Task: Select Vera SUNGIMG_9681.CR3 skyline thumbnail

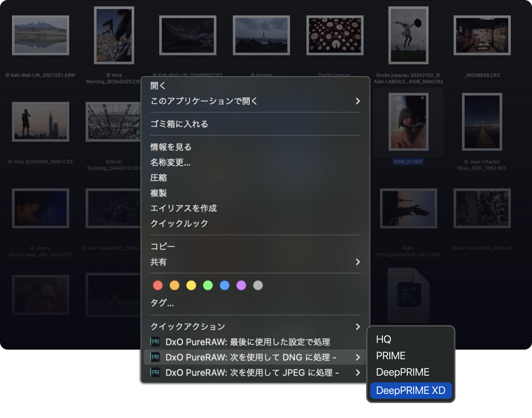Action: [x=40, y=122]
